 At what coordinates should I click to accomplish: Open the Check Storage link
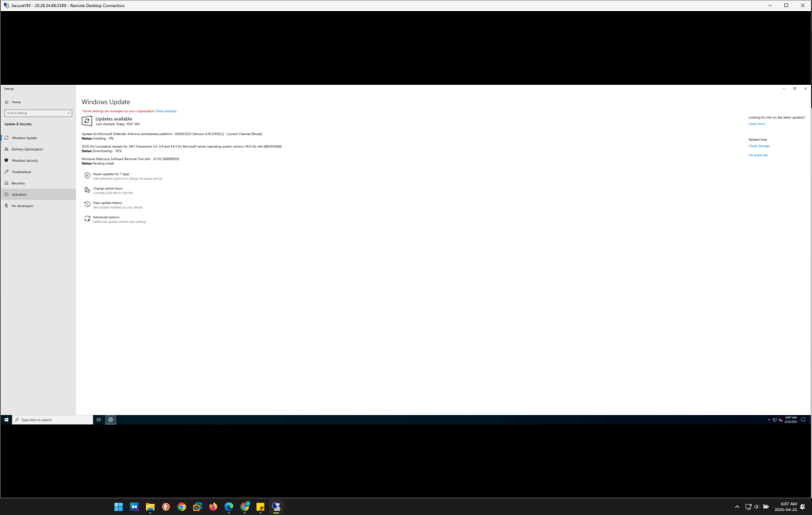(759, 146)
